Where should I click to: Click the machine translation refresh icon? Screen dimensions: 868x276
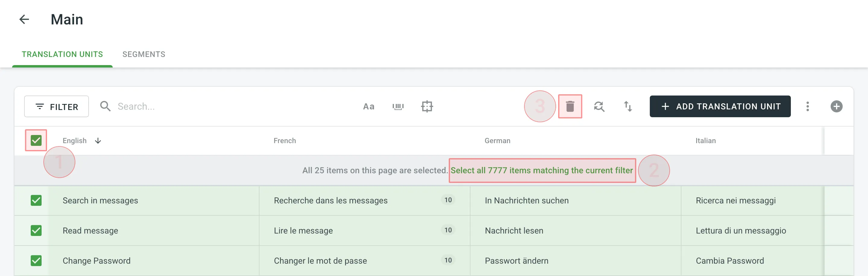599,106
